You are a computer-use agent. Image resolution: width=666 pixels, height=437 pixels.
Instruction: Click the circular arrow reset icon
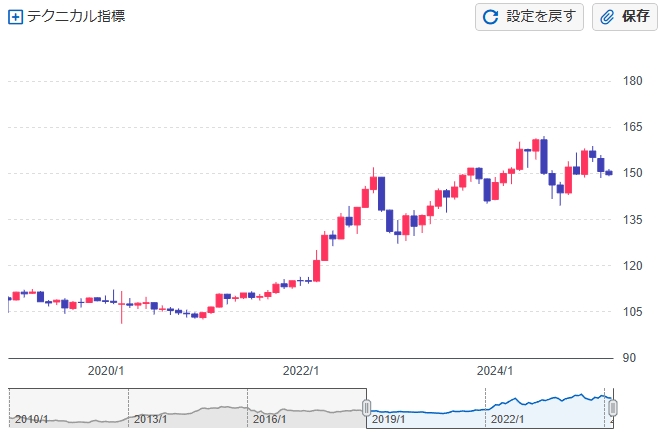[491, 17]
